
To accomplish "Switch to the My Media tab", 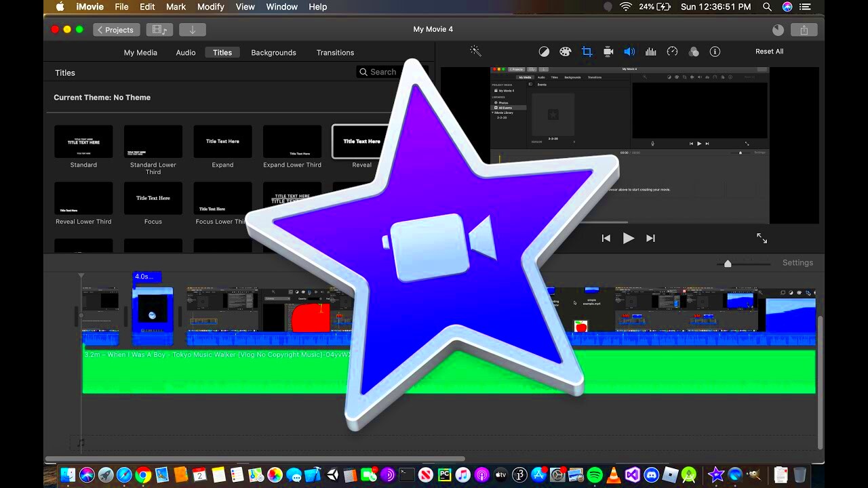I will point(140,52).
